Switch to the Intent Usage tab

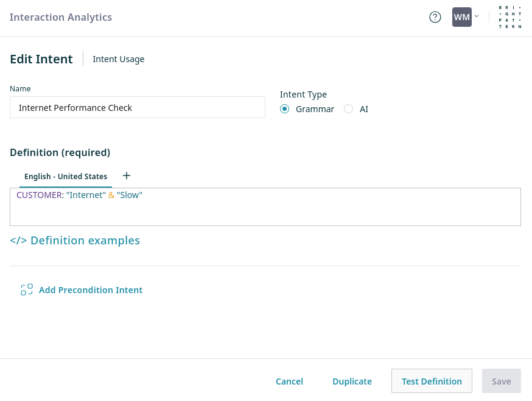[118, 59]
